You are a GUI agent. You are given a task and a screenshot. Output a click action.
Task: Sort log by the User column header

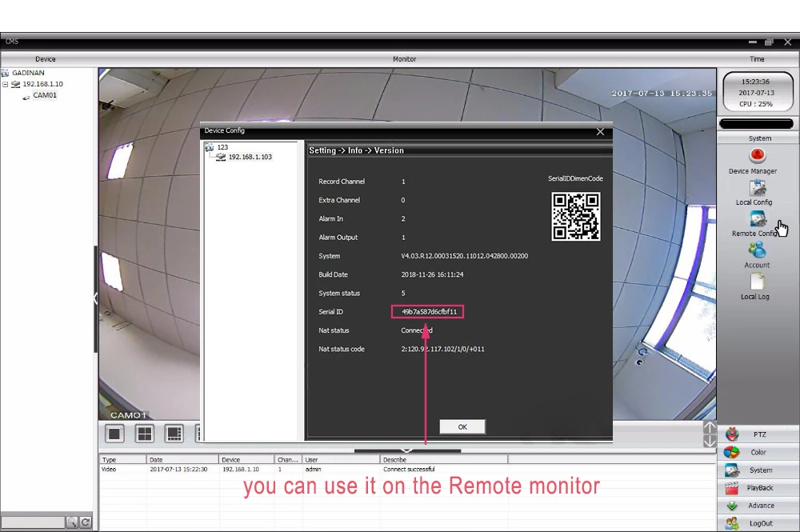tap(342, 459)
